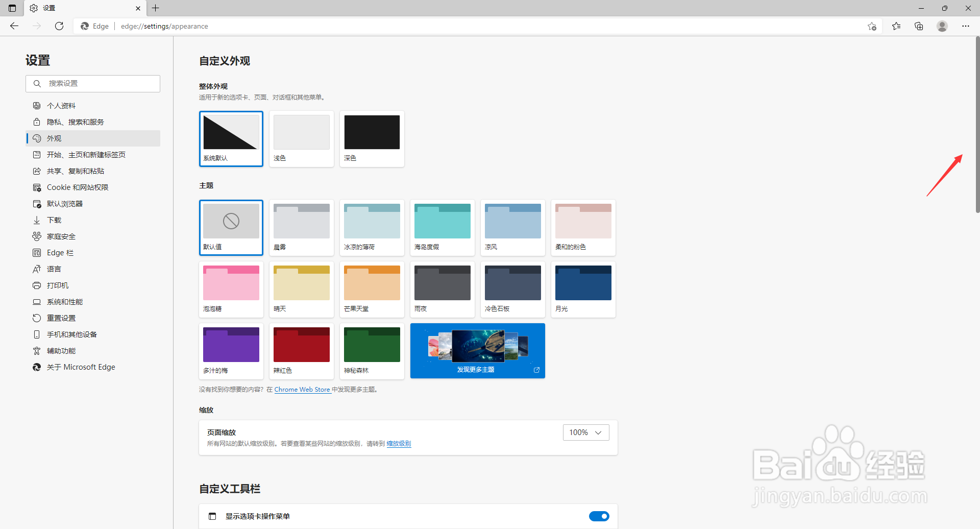Click the 共享、复制和粘贴 share icon
The width and height of the screenshot is (980, 529).
point(37,171)
